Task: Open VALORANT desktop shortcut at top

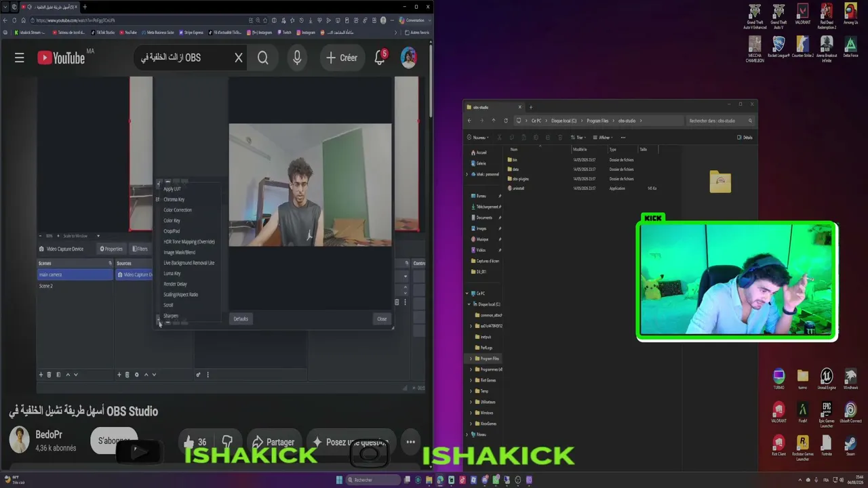Action: (803, 15)
